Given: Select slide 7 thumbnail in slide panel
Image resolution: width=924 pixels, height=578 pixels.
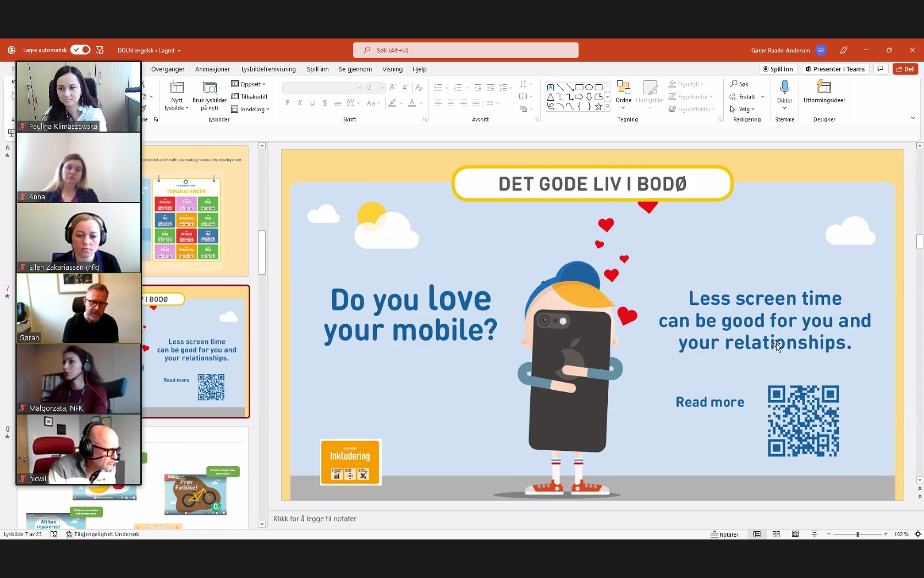Looking at the screenshot, I should [x=195, y=352].
